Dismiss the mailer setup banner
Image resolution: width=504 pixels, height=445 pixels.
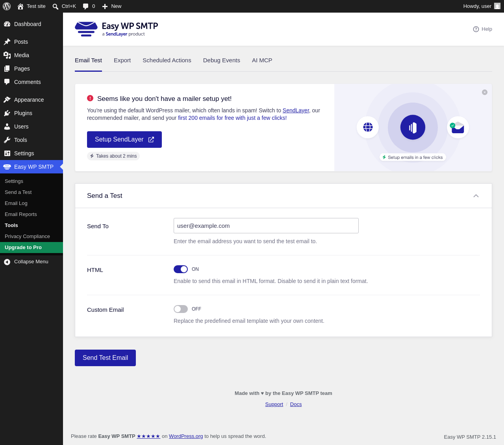[485, 92]
